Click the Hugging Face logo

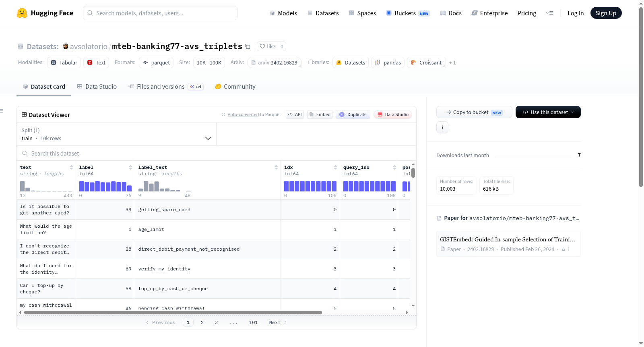(22, 13)
